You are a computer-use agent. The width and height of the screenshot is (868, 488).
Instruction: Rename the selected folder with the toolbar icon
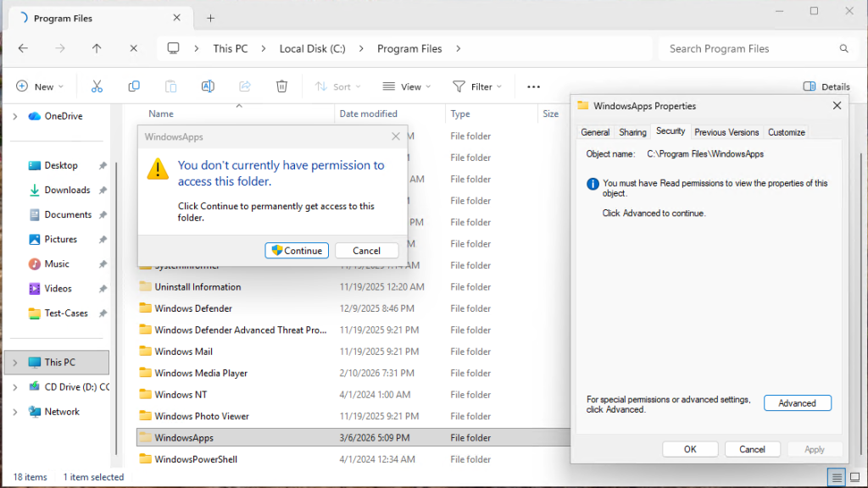pos(207,86)
